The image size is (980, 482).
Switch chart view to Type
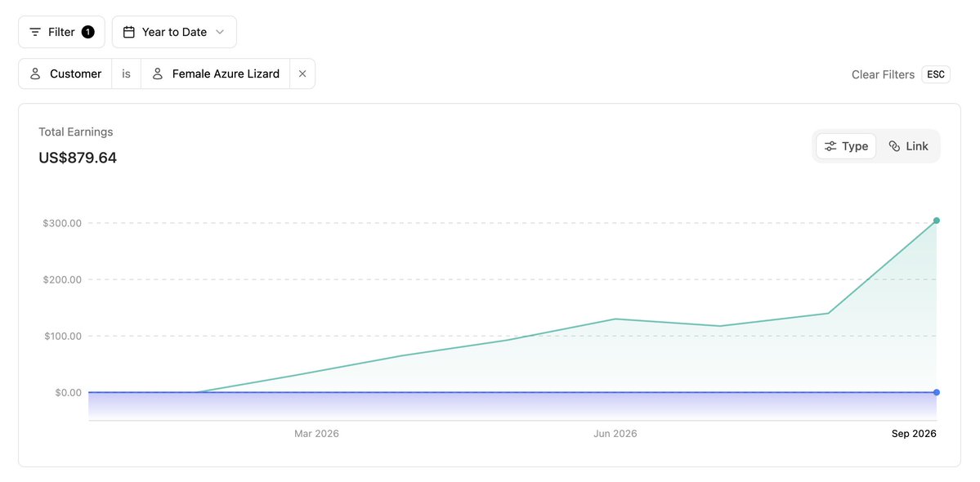pyautogui.click(x=846, y=146)
